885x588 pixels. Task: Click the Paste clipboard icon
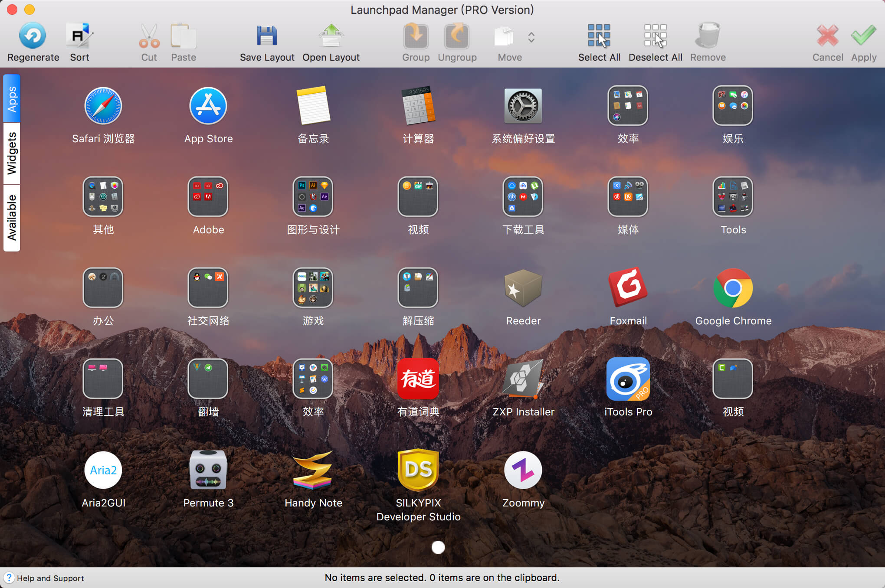coord(183,36)
